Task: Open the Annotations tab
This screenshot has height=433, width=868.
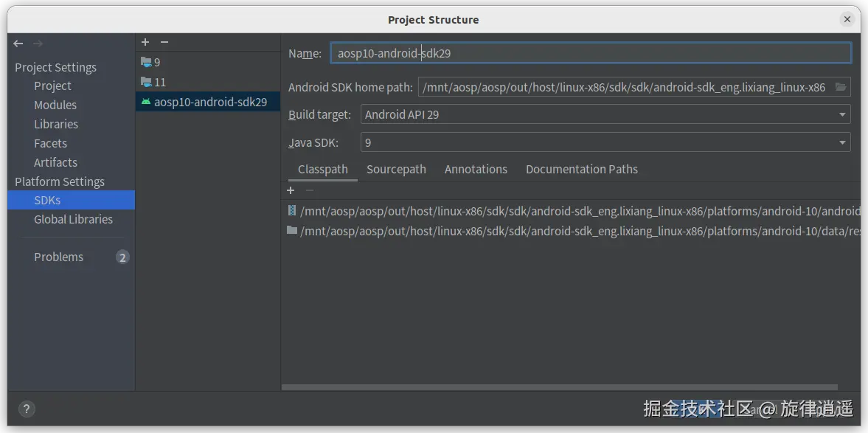Action: point(476,170)
